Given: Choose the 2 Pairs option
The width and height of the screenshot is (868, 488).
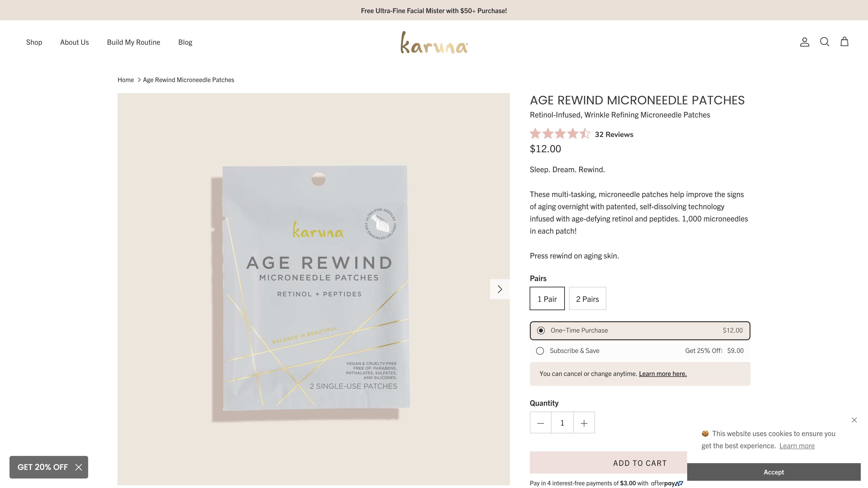Looking at the screenshot, I should pyautogui.click(x=587, y=299).
